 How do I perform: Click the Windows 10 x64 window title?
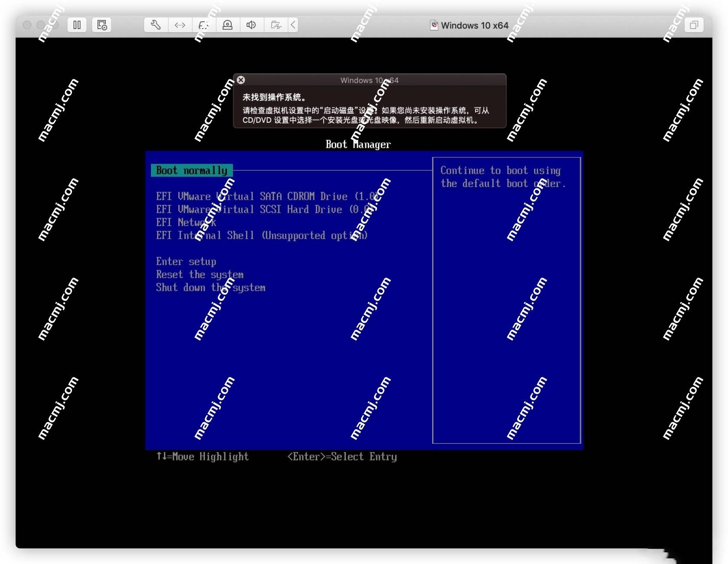pyautogui.click(x=475, y=25)
